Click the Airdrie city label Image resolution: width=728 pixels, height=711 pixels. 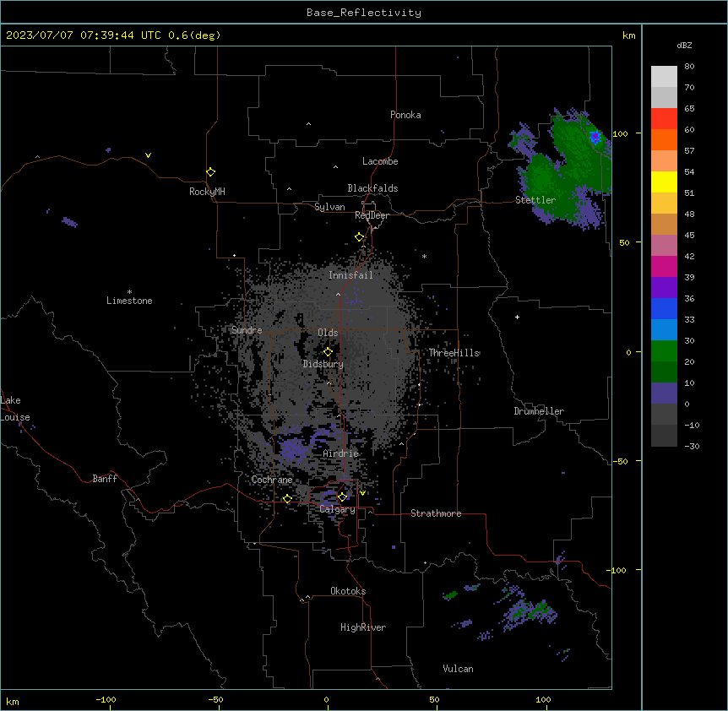pyautogui.click(x=341, y=453)
